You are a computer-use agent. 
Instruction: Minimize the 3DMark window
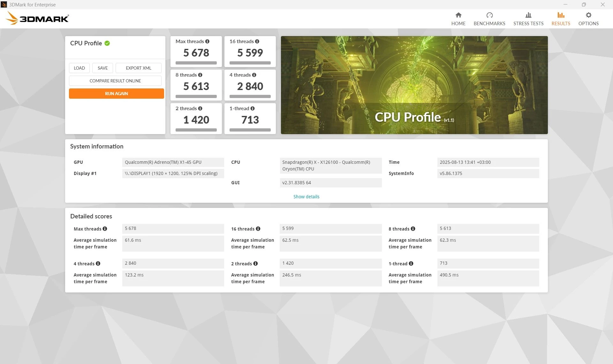coord(565,4)
